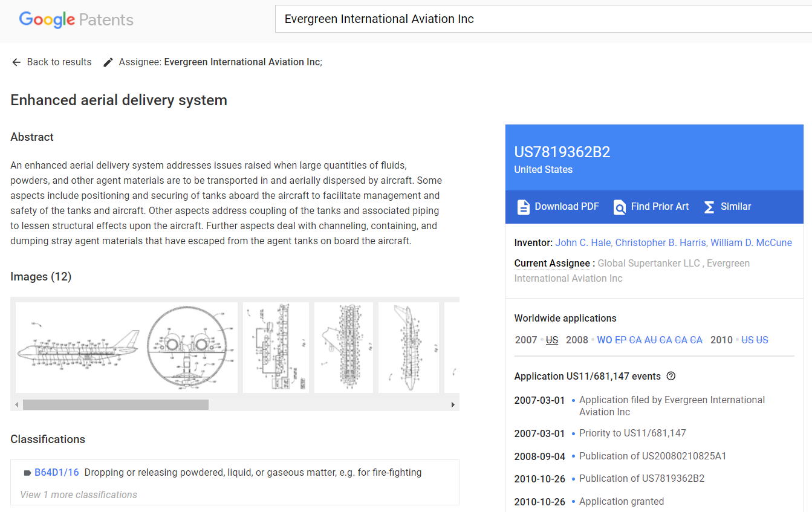Click the horizontal scrollbar thumb under Images
The height and width of the screenshot is (512, 812).
(x=115, y=404)
